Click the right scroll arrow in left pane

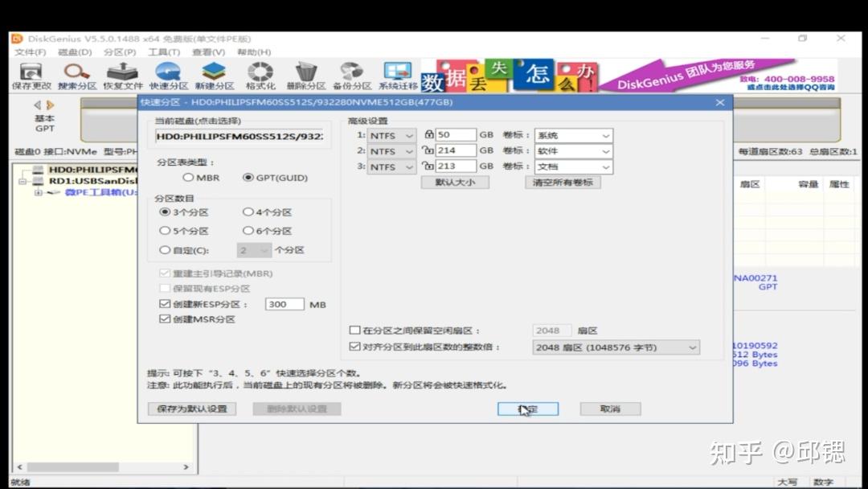point(186,466)
